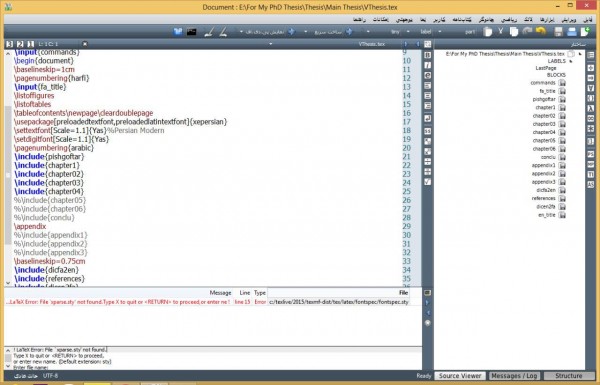The image size is (600, 385).
Task: Open the PS (pstricks) commands panel
Action: tap(590, 154)
